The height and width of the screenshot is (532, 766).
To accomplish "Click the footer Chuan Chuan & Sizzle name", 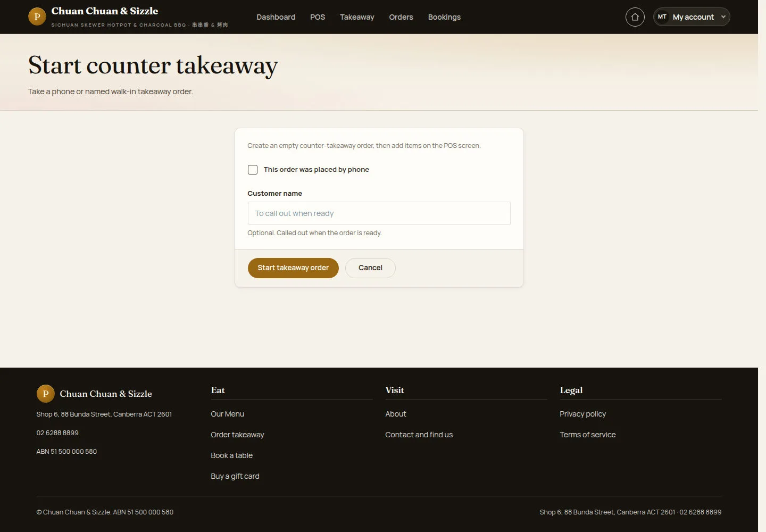I will coord(106,394).
